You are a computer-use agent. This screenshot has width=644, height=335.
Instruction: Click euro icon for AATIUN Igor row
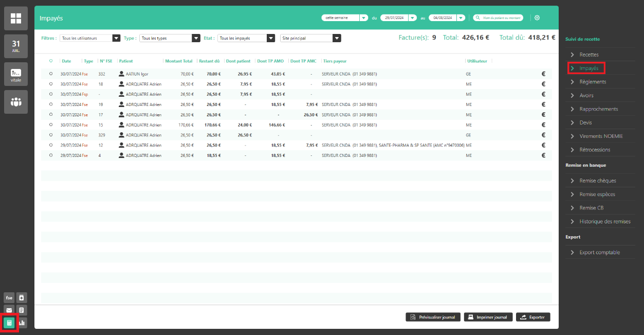[543, 74]
